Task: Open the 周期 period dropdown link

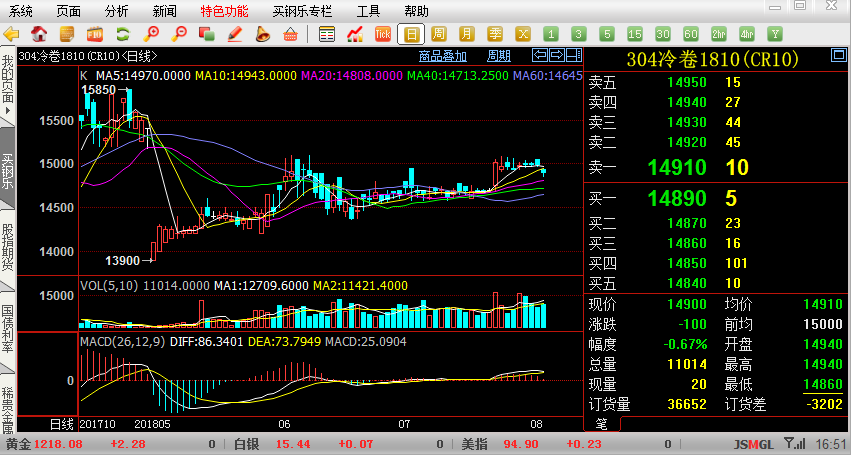Action: click(x=499, y=56)
